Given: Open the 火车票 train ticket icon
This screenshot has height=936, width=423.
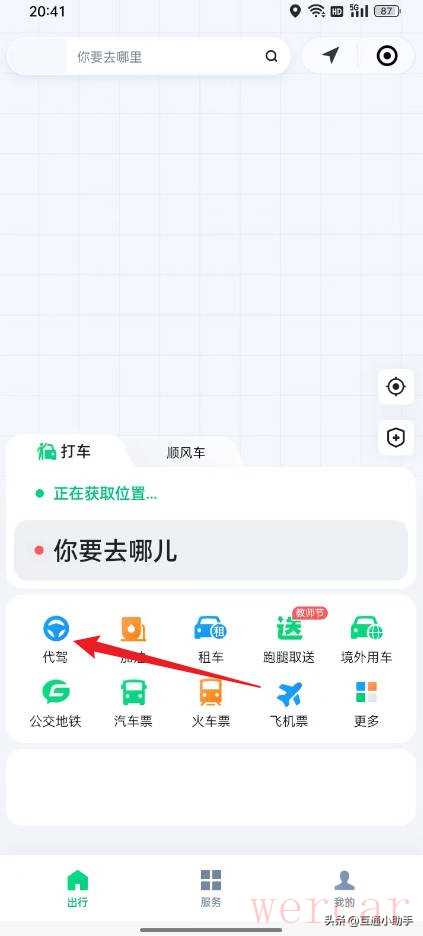Looking at the screenshot, I should 211,692.
